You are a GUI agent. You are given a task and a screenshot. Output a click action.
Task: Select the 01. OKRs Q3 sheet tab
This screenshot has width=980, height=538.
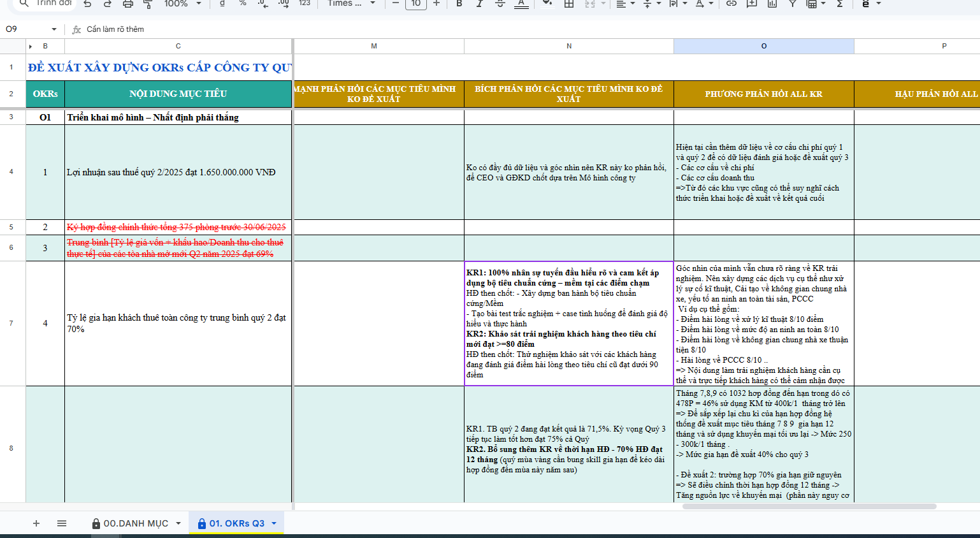(x=236, y=523)
